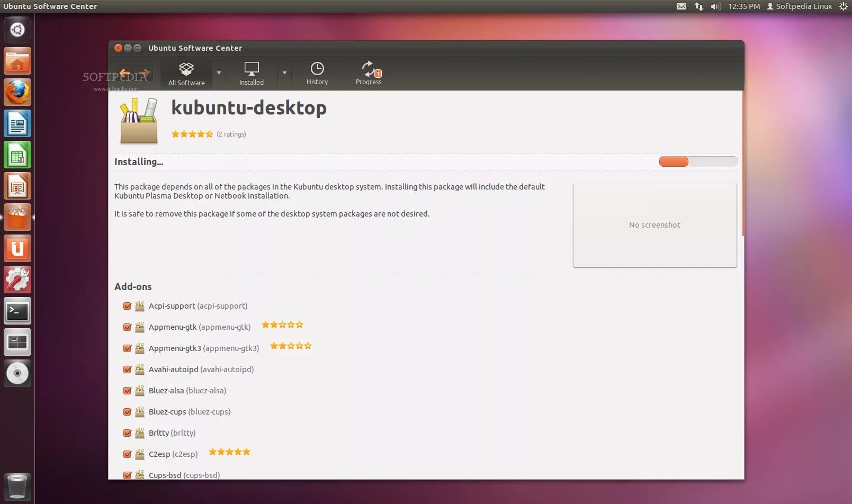
Task: Click the Appmenu-gtk package icon
Action: click(140, 327)
